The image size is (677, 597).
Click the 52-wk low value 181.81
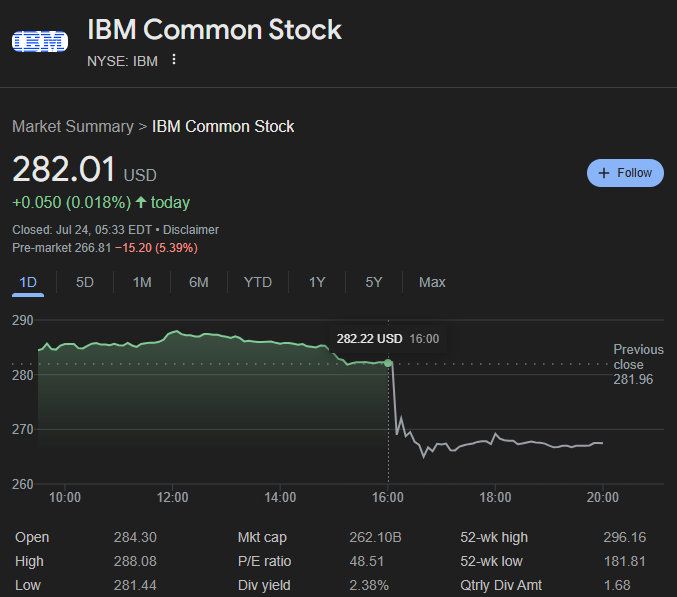click(625, 561)
